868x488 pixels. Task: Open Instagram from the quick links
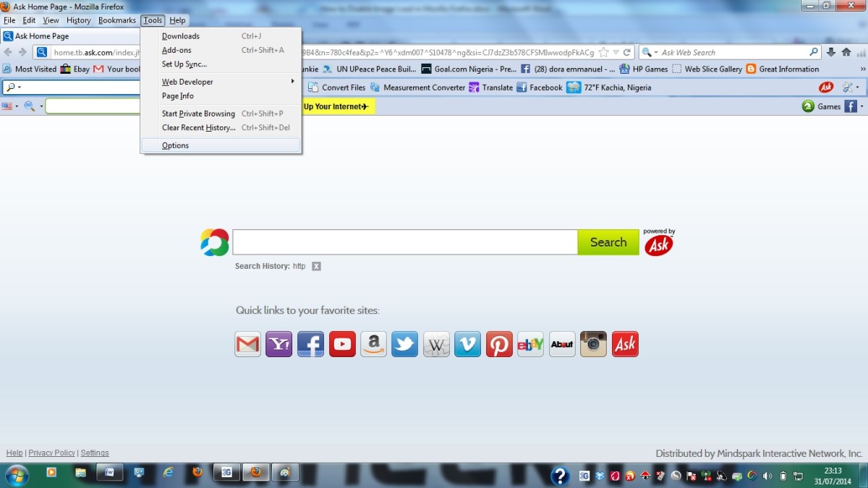(593, 344)
